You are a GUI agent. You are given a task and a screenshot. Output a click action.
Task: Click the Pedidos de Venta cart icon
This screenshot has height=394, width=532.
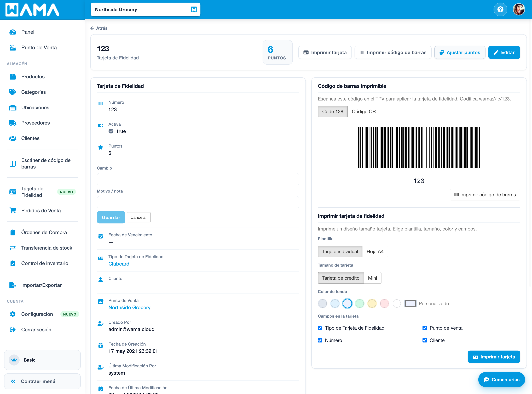click(13, 211)
